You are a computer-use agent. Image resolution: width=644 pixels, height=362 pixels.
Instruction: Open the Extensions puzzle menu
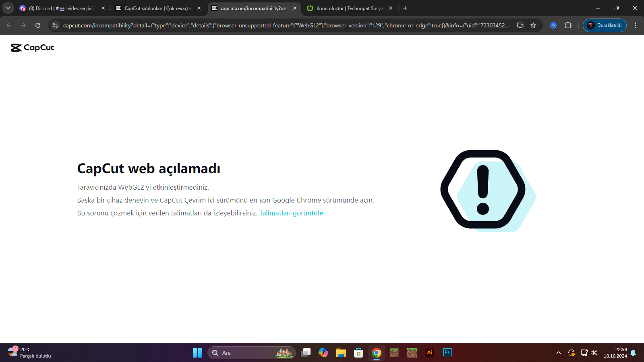coord(568,25)
